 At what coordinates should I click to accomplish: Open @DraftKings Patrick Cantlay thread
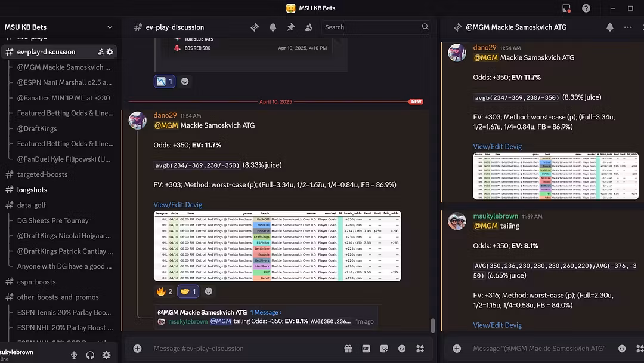(x=65, y=251)
